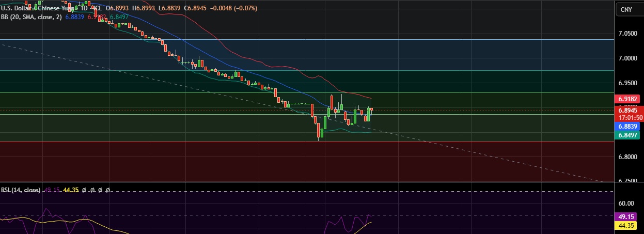Viewport: 644px width, 234px height.
Task: Click the current price 6.8945 scale label
Action: (628, 110)
